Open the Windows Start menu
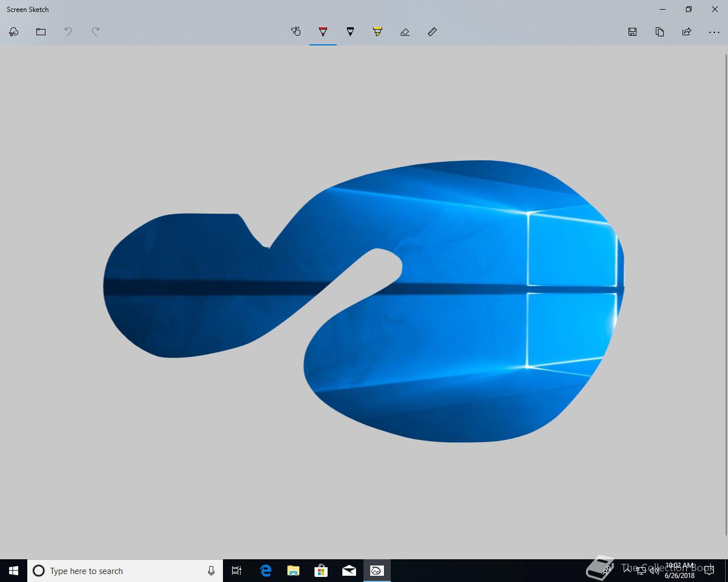 click(14, 571)
